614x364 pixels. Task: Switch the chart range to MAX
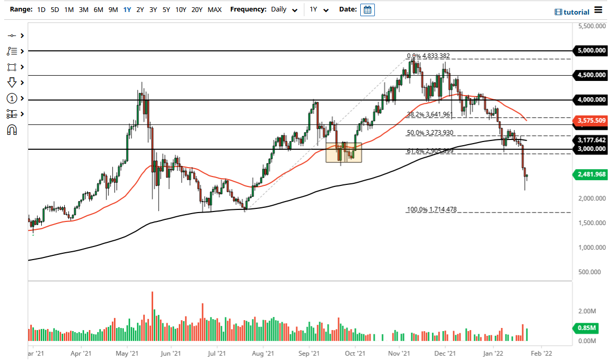tap(215, 9)
